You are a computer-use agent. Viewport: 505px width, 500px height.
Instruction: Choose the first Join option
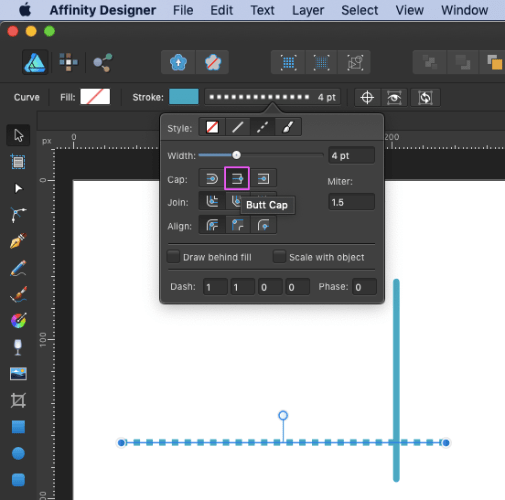(212, 201)
